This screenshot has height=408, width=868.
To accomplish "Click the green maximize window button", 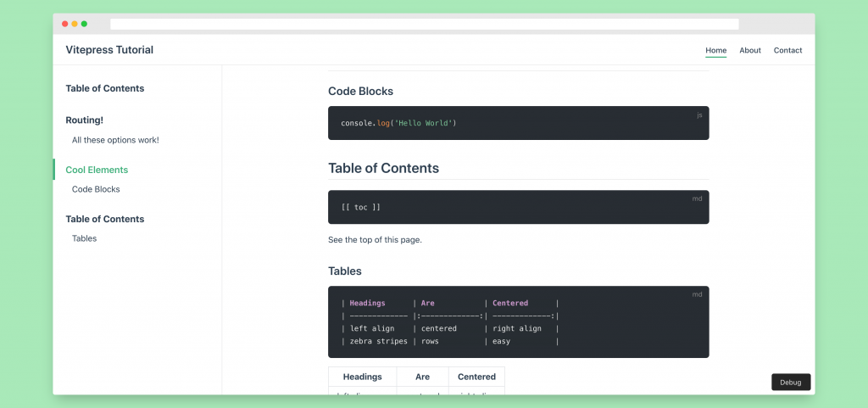I will (x=84, y=24).
